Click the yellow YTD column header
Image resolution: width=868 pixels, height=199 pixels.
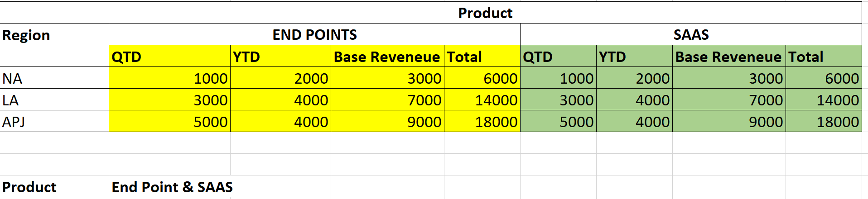tap(280, 56)
